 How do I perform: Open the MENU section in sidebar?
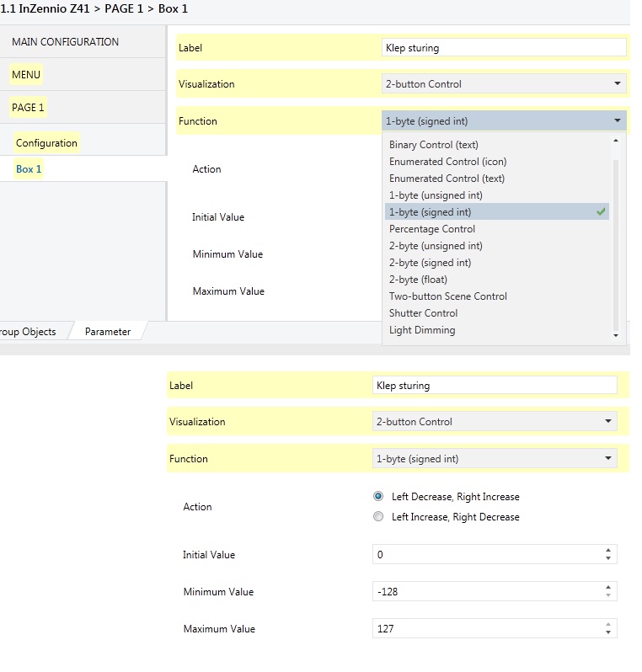(x=26, y=75)
